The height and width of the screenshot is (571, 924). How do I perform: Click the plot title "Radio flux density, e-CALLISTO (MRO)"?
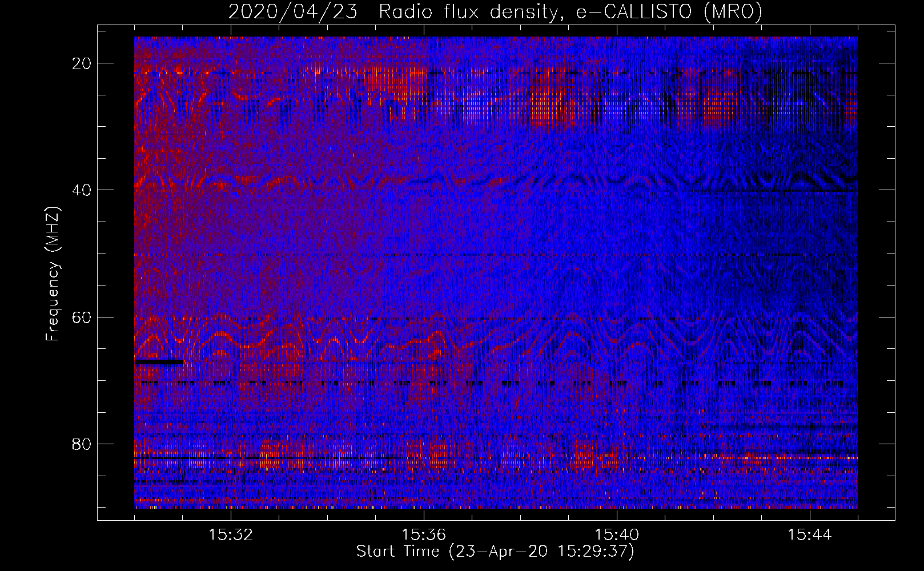571,12
